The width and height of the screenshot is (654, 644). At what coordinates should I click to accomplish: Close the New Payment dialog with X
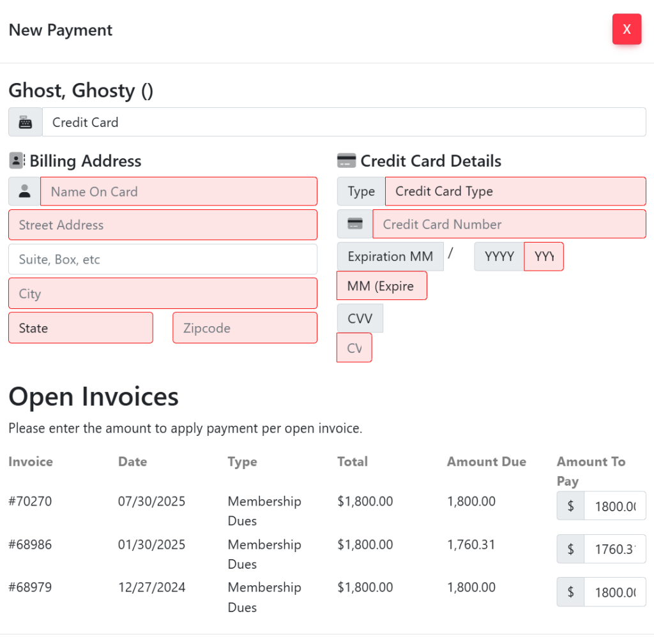point(627,29)
